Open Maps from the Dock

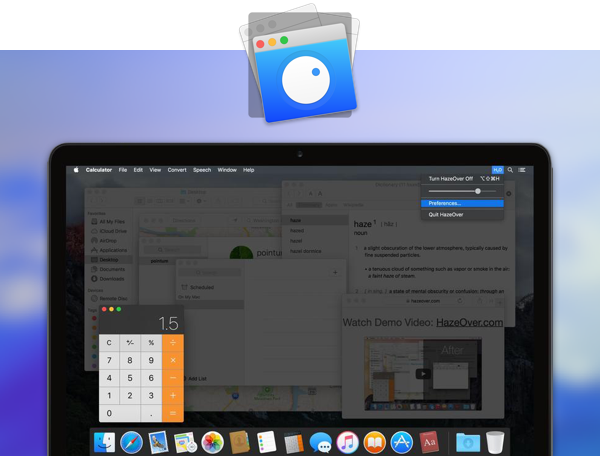tap(185, 442)
